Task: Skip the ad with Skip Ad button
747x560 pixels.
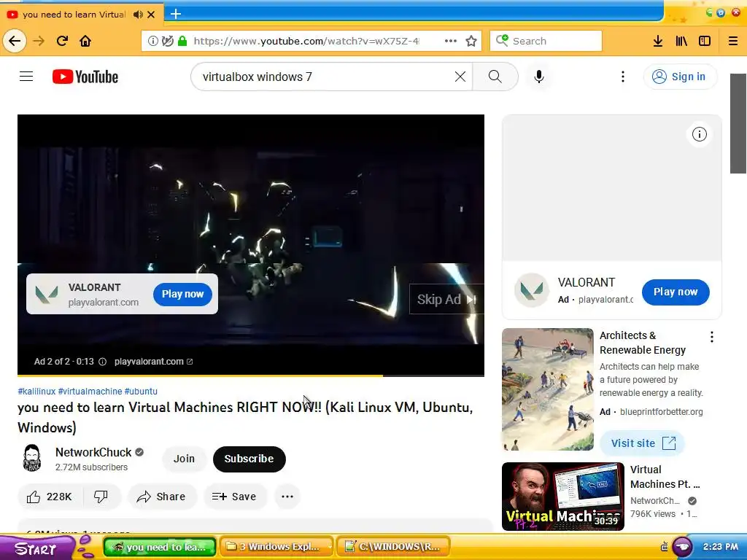Action: point(446,299)
